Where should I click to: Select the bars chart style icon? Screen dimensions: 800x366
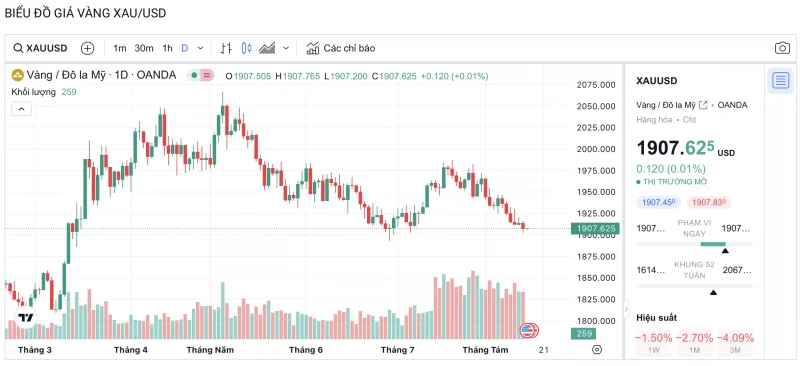[x=226, y=48]
